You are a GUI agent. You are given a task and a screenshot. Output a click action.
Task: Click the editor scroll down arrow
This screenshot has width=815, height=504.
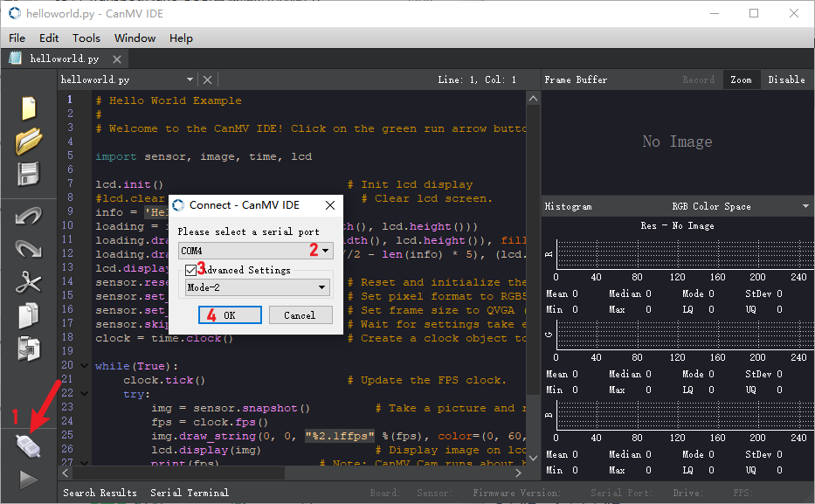coord(533,459)
